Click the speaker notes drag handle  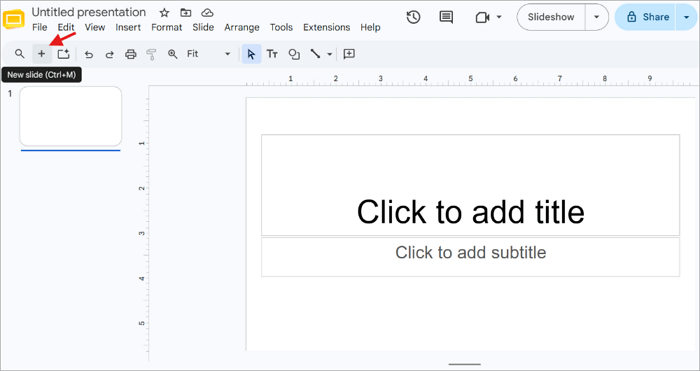pos(464,364)
